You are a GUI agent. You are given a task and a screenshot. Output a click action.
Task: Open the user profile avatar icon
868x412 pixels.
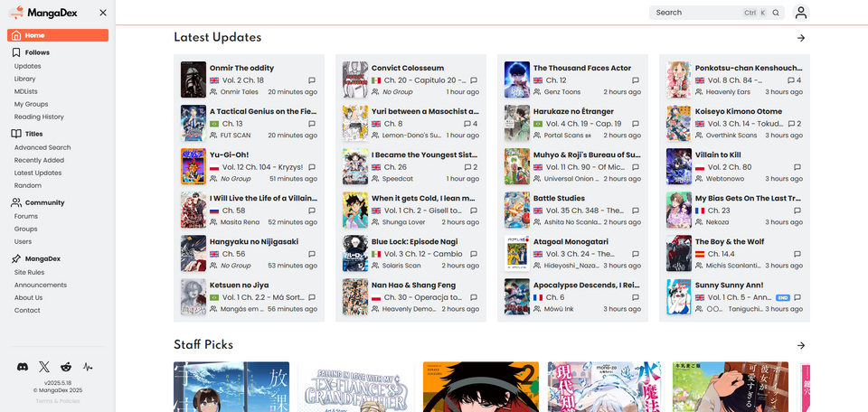pos(800,13)
